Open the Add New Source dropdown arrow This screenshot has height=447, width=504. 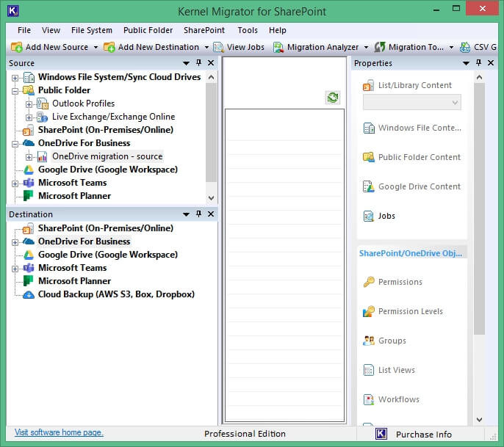click(96, 48)
